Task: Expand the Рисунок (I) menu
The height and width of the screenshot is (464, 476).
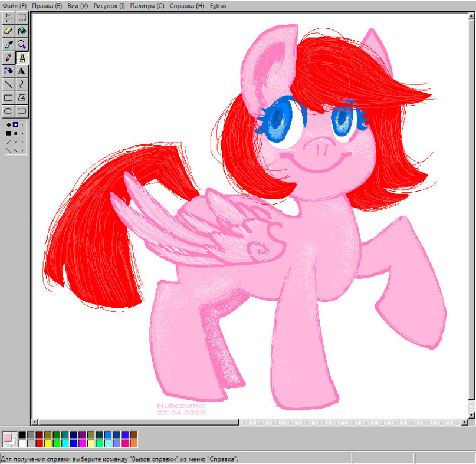Action: tap(109, 6)
